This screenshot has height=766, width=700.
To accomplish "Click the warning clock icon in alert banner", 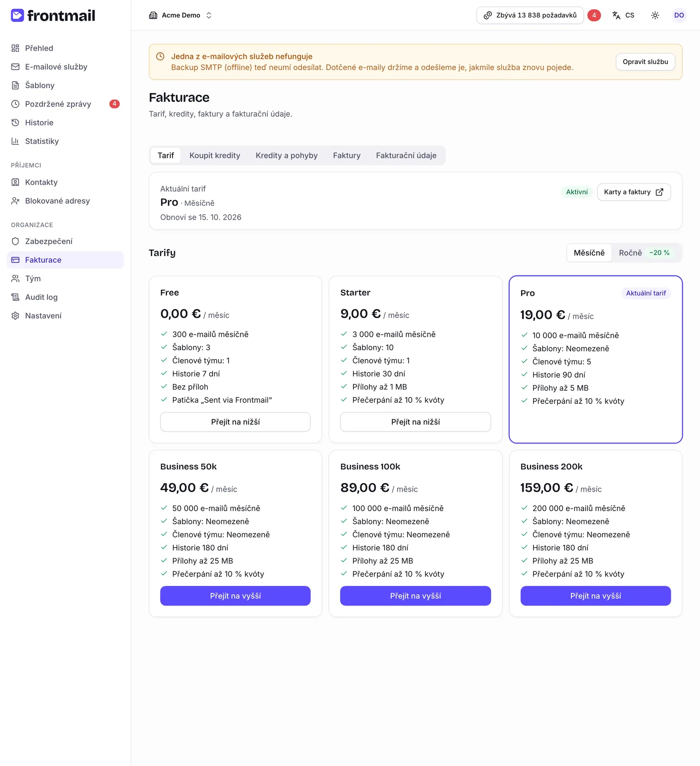I will click(x=160, y=57).
